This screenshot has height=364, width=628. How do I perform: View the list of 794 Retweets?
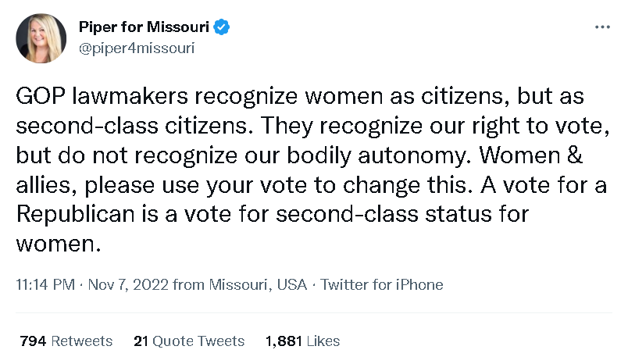(x=66, y=341)
